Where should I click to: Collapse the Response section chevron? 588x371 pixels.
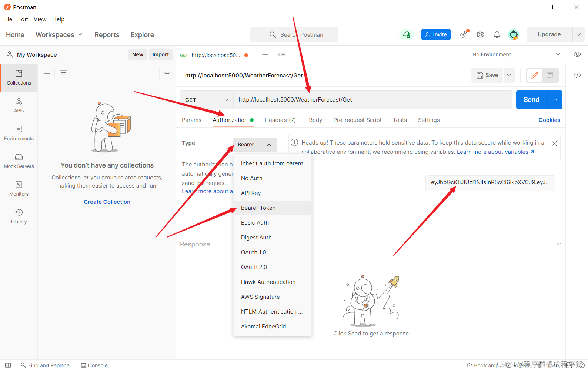[x=559, y=244]
